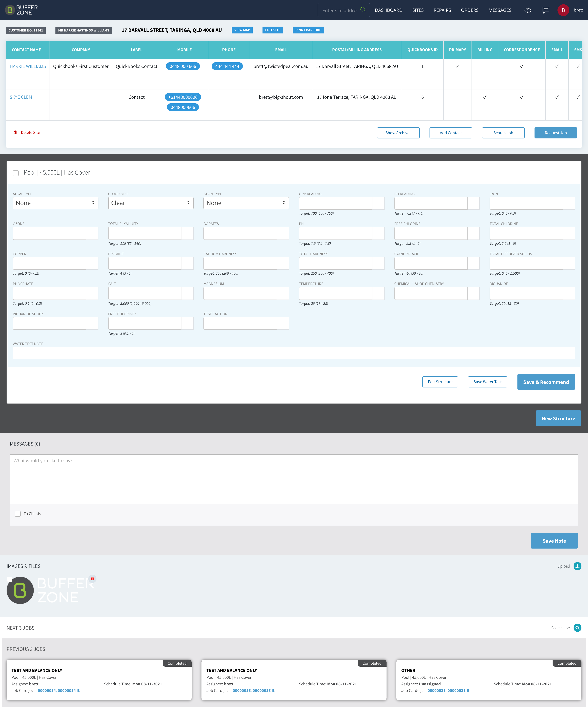Click the red delete icon on image thumbnail
This screenshot has width=588, height=707.
(92, 579)
